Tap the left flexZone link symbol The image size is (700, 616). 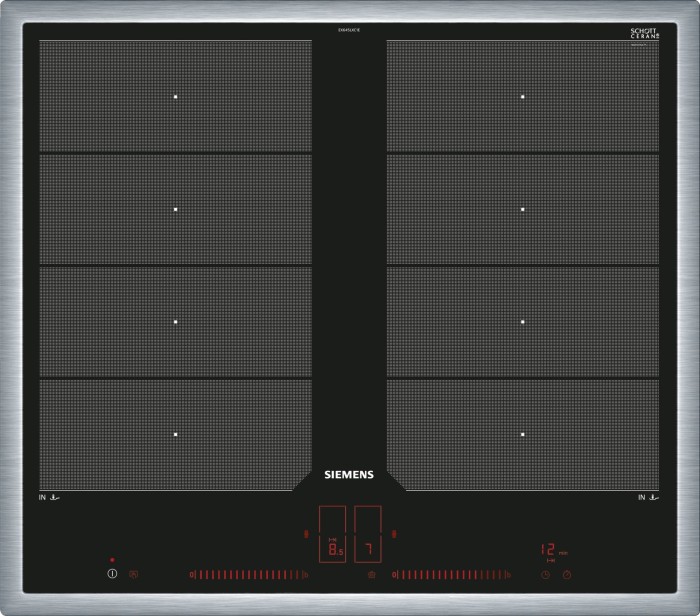(x=306, y=534)
